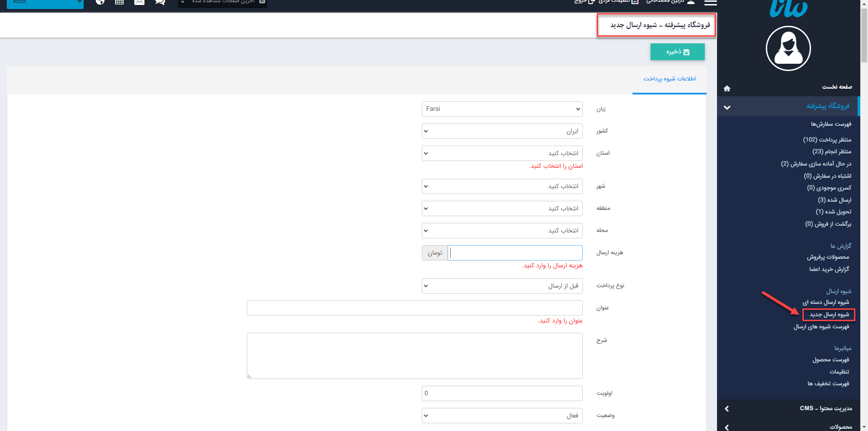
Task: Open the mail envelope icon
Action: pos(139,2)
